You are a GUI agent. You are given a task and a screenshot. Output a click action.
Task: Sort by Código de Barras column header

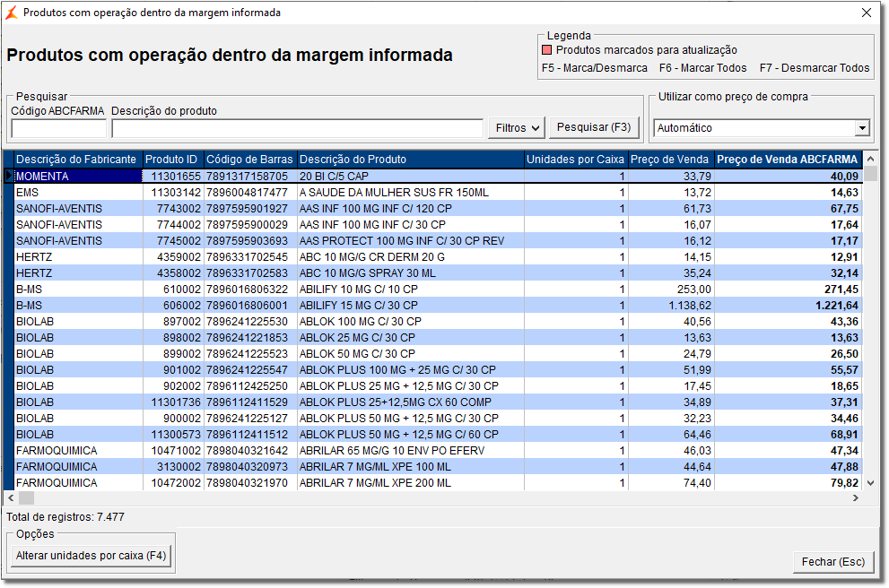coord(249,160)
